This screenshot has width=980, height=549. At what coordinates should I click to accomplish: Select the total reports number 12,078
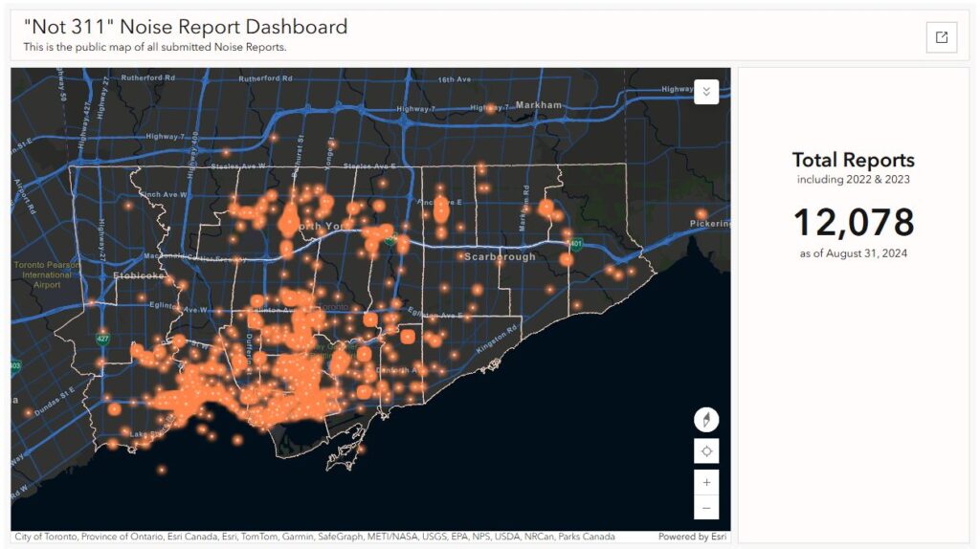[x=853, y=222]
